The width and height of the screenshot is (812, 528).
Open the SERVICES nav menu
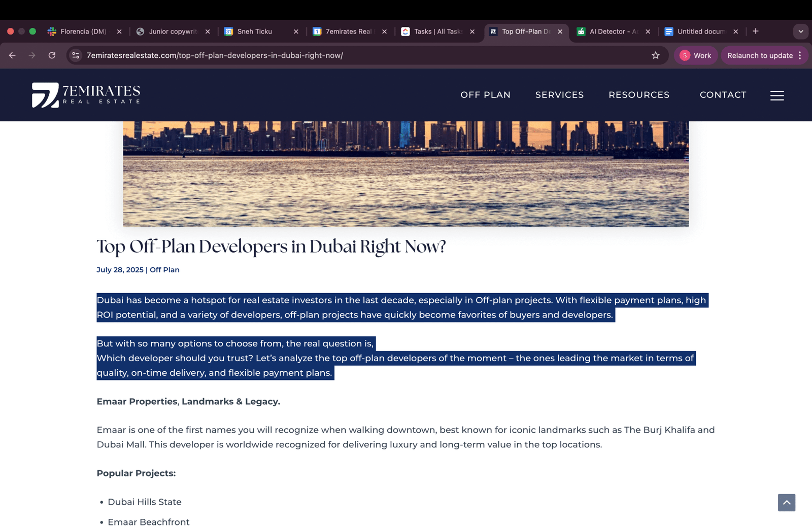pyautogui.click(x=559, y=95)
